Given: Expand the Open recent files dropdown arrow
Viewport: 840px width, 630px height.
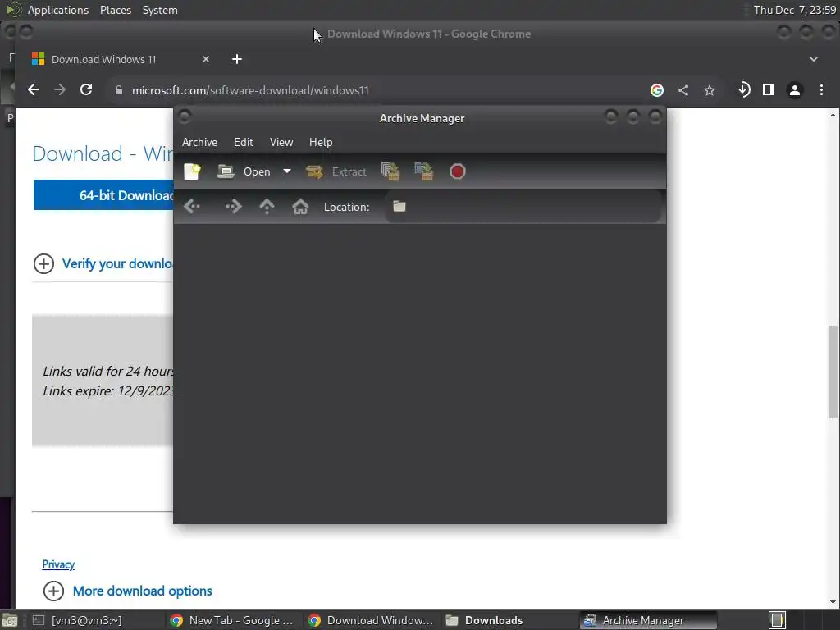Looking at the screenshot, I should coord(287,171).
